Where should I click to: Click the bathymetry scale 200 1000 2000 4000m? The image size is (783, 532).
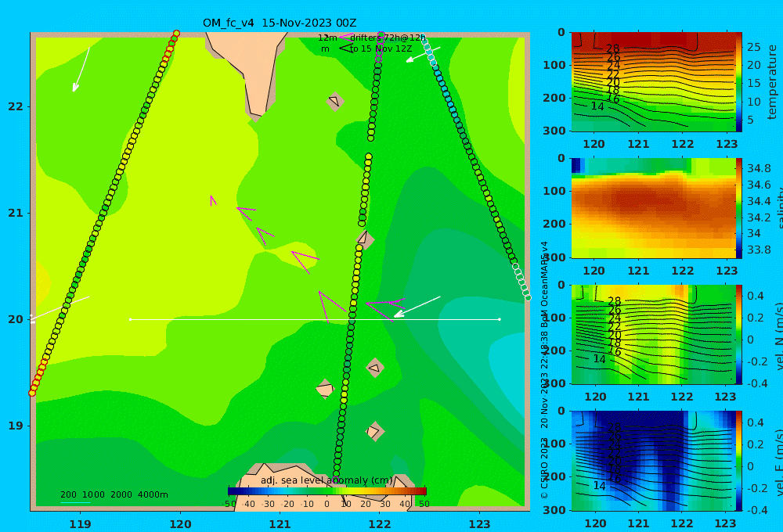point(114,494)
